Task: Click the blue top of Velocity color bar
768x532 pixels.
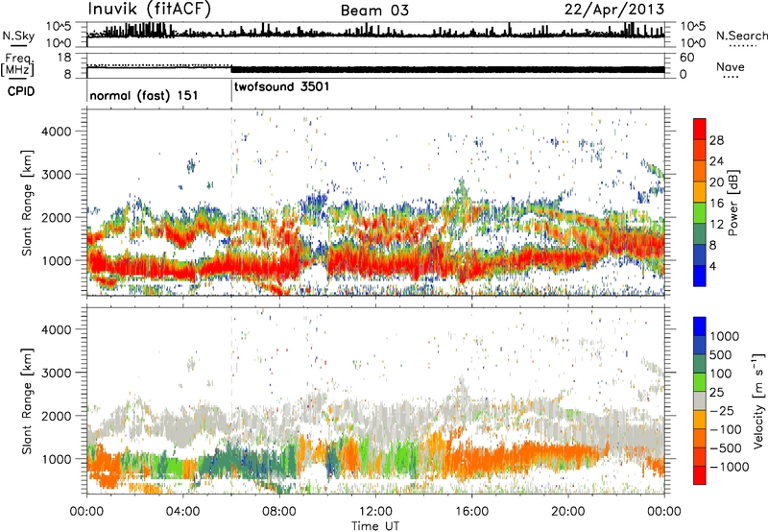Action: (700, 326)
